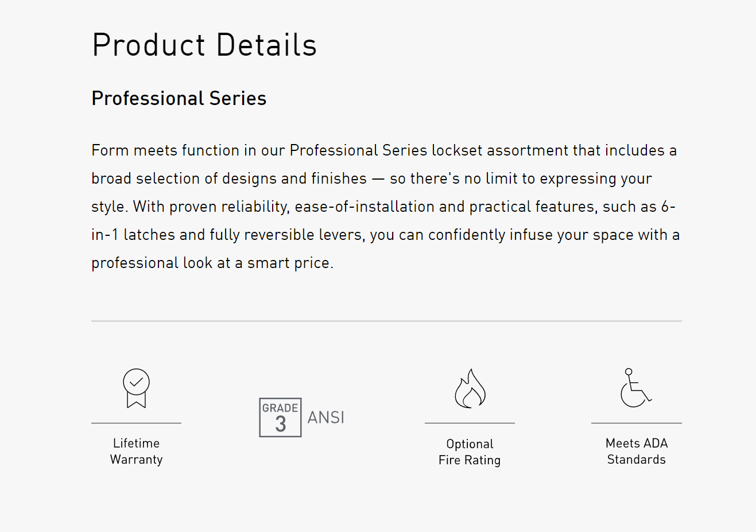The height and width of the screenshot is (532, 756).
Task: Click the flame fire rating icon
Action: coord(470,389)
